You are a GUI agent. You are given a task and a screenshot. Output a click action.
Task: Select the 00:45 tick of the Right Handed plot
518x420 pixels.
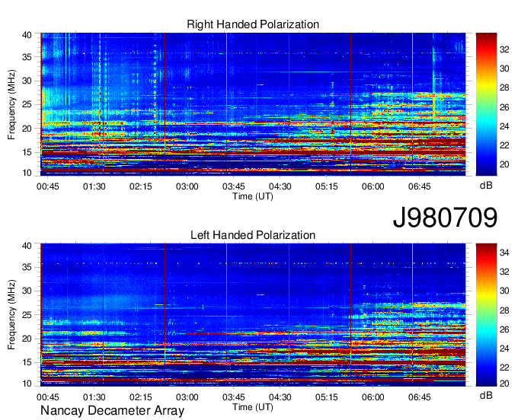tap(47, 186)
